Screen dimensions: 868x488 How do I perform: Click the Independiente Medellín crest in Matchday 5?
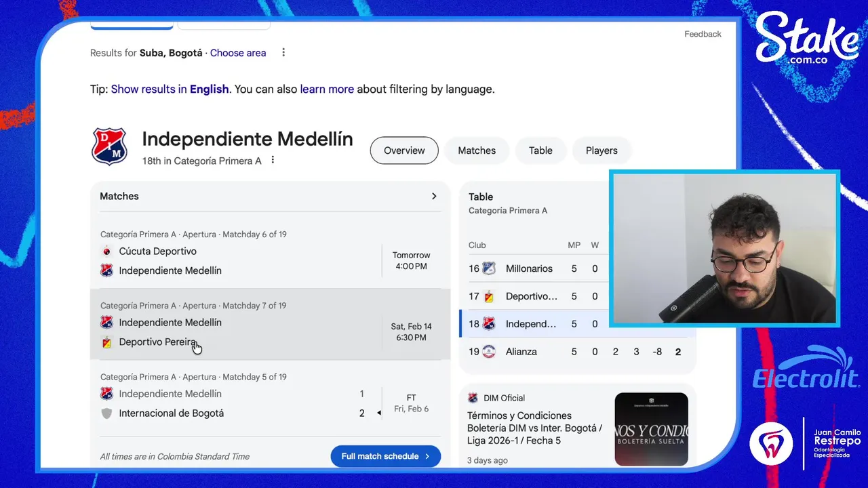click(106, 394)
